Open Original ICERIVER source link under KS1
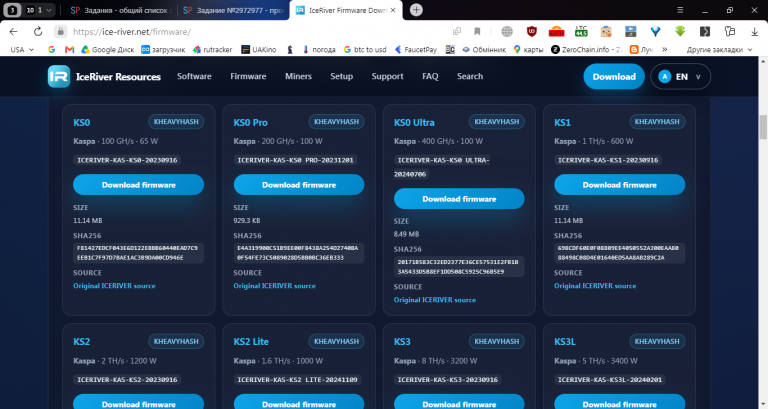This screenshot has height=409, width=768. click(595, 286)
